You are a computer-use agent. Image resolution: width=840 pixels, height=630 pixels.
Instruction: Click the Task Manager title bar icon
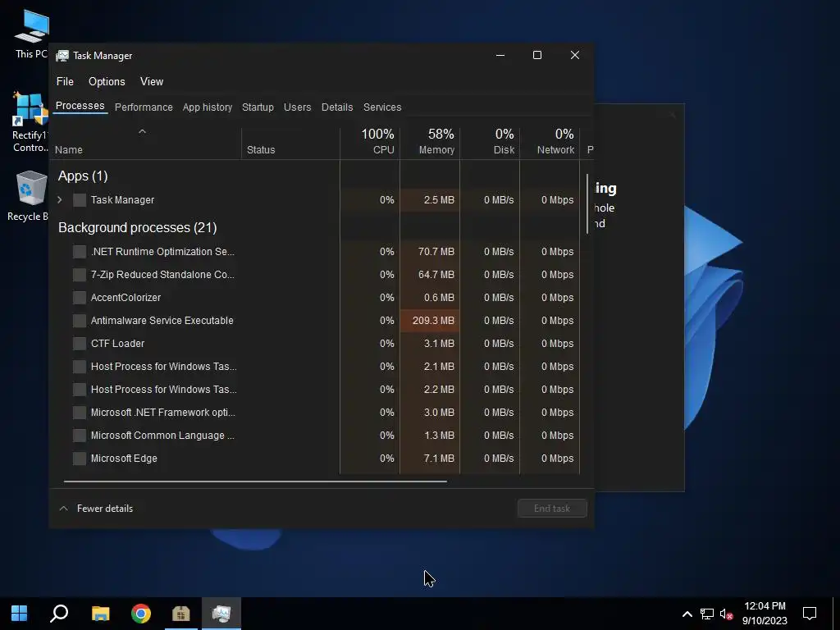coord(62,56)
